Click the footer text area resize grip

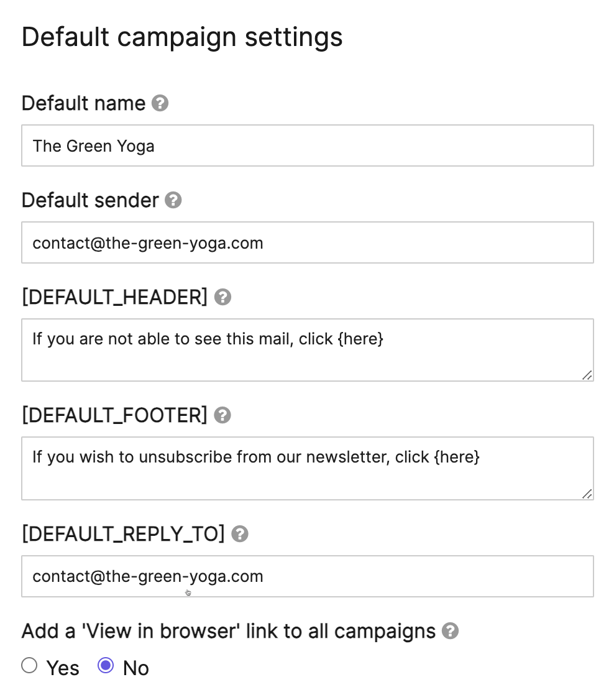[587, 494]
